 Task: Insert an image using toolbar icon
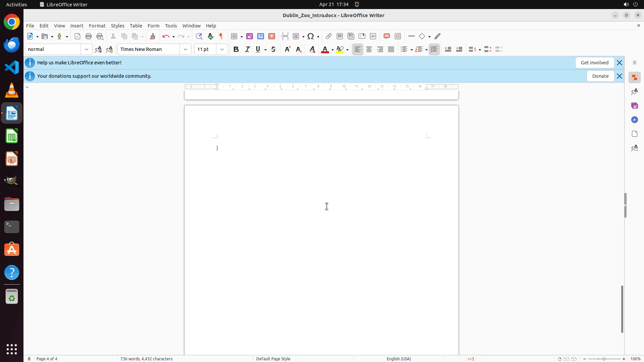click(250, 36)
